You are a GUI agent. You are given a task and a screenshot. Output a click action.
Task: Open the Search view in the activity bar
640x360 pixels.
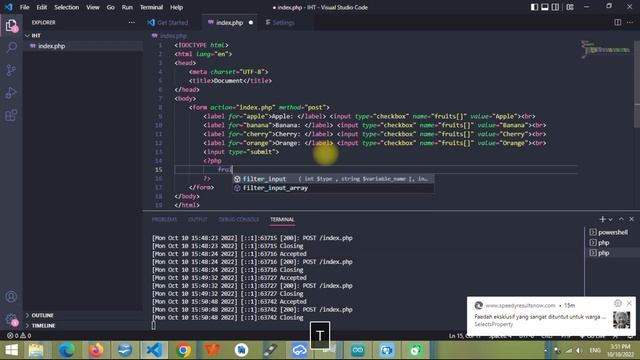click(x=11, y=47)
